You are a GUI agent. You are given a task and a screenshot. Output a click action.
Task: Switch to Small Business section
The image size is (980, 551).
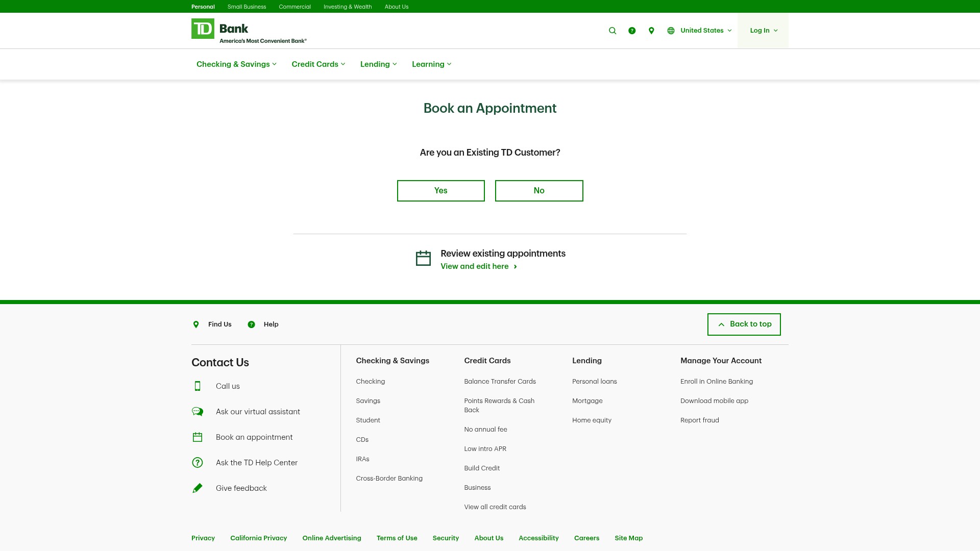pyautogui.click(x=247, y=7)
